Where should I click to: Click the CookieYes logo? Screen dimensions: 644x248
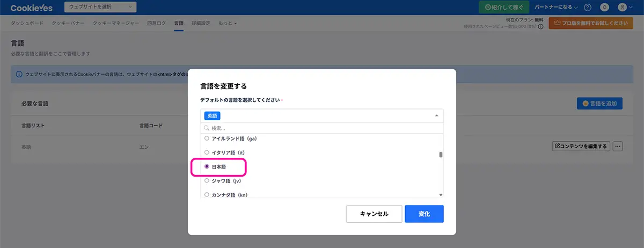32,7
